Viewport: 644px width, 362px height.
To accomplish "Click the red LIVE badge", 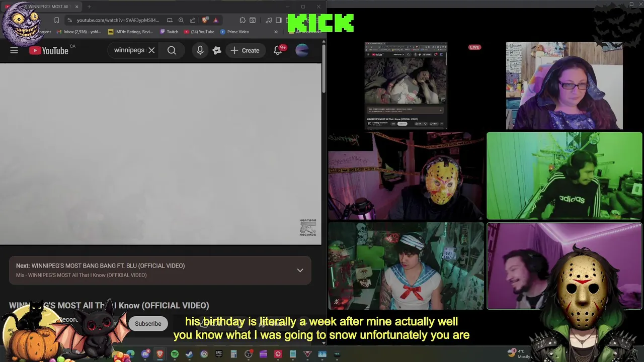I will click(474, 47).
